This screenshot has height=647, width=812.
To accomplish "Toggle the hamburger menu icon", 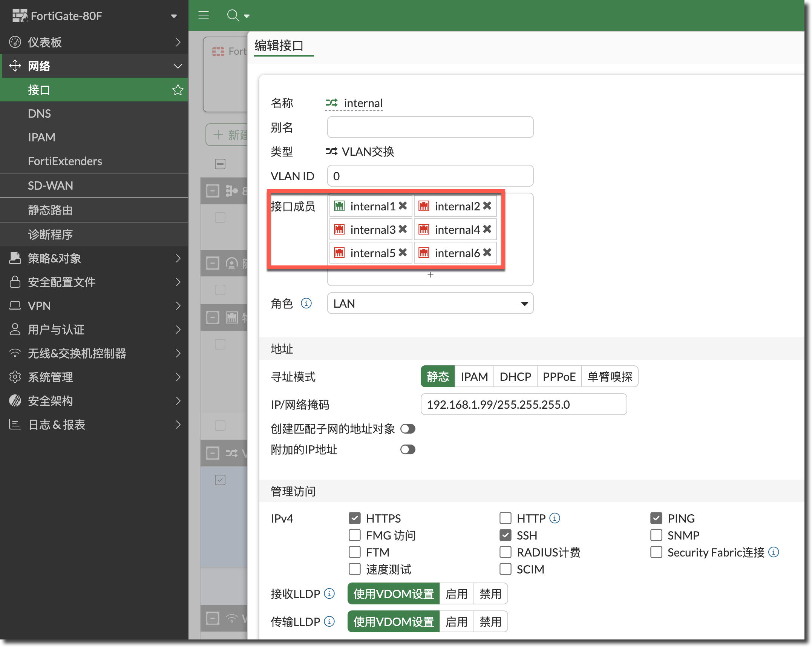I will tap(204, 15).
